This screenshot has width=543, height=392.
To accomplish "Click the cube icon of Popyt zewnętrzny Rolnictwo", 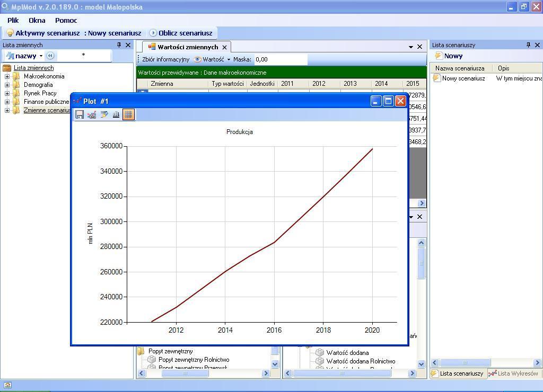I will point(152,360).
